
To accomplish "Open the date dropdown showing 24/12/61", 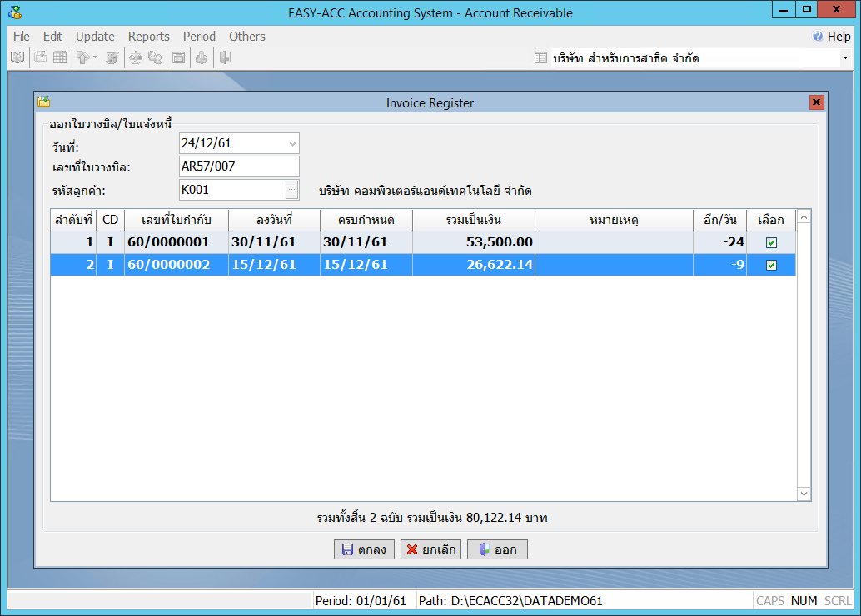I will (x=292, y=144).
